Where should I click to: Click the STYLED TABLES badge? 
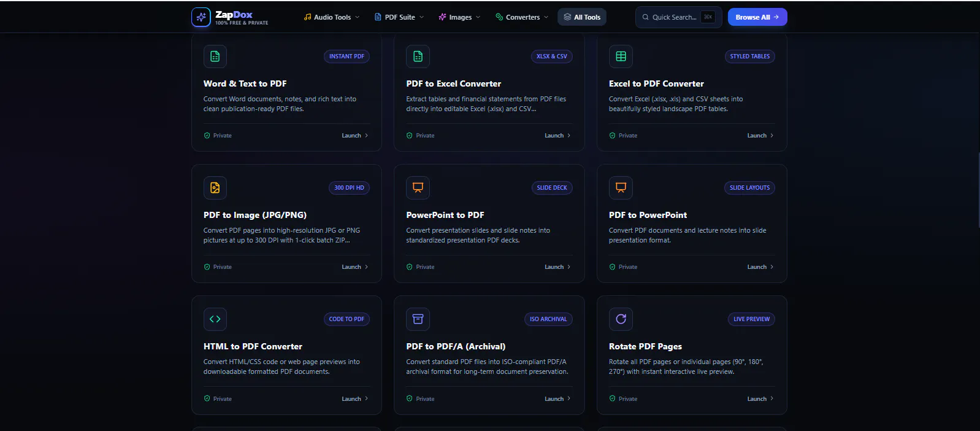(x=749, y=56)
